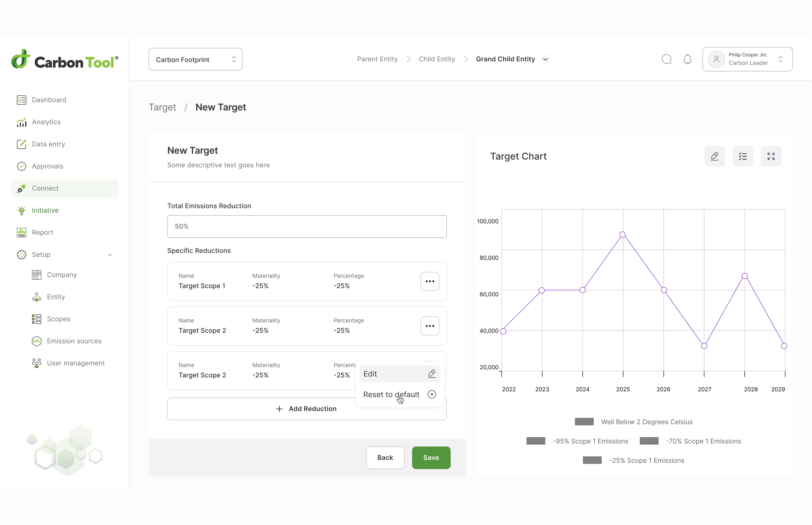
Task: Click the Initiative lightbulb icon
Action: 21,210
